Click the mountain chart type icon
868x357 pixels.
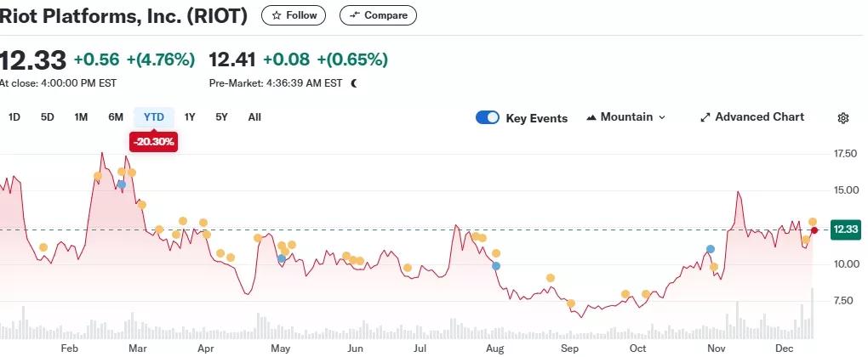pos(591,117)
